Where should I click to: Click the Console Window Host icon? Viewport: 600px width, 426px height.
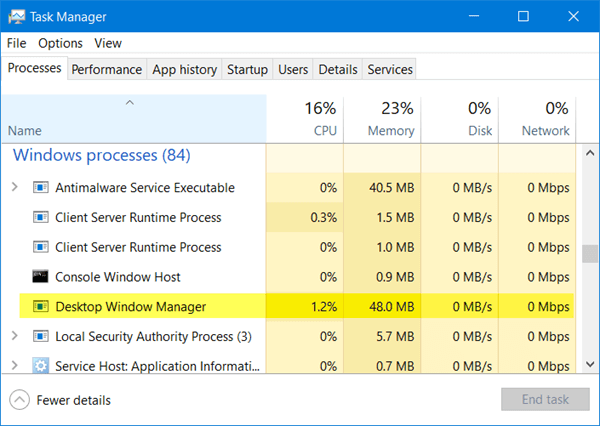point(41,277)
